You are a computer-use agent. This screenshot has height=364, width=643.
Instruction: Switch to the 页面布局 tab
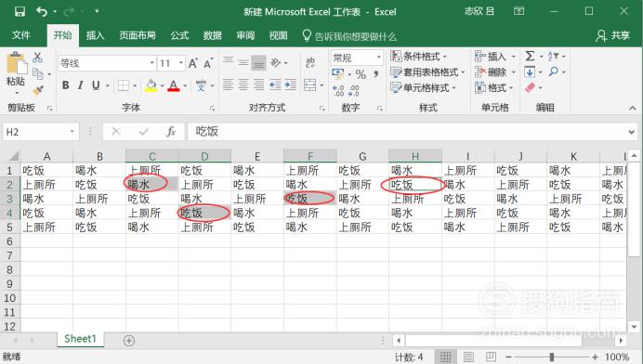pyautogui.click(x=138, y=35)
